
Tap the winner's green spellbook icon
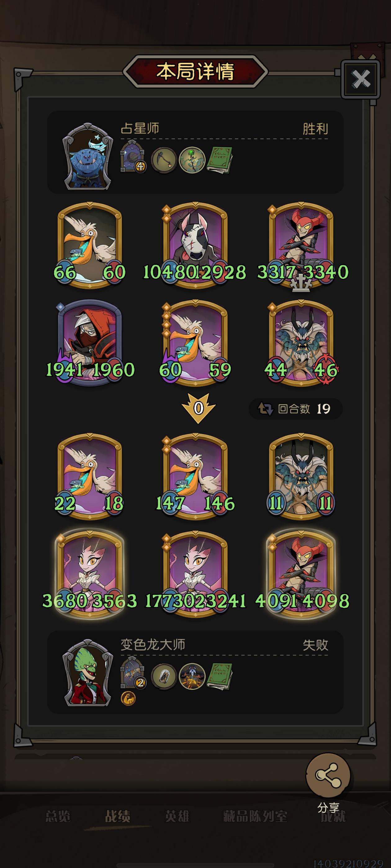[220, 160]
